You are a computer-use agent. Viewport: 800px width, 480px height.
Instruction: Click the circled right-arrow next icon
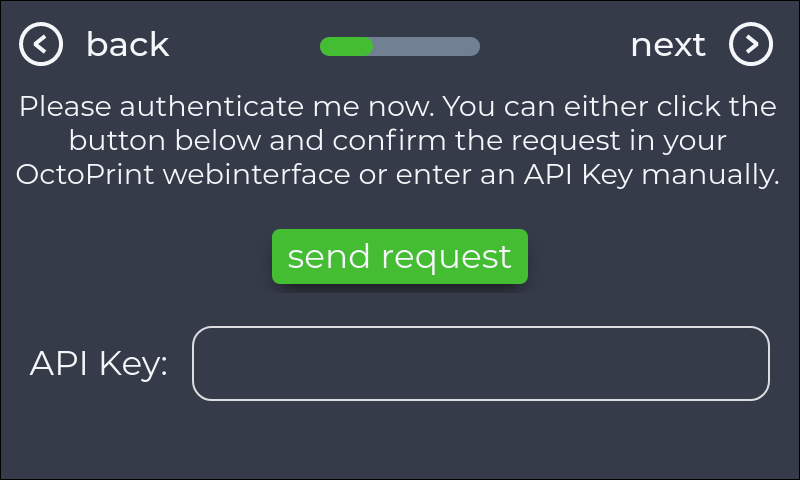pyautogui.click(x=751, y=45)
